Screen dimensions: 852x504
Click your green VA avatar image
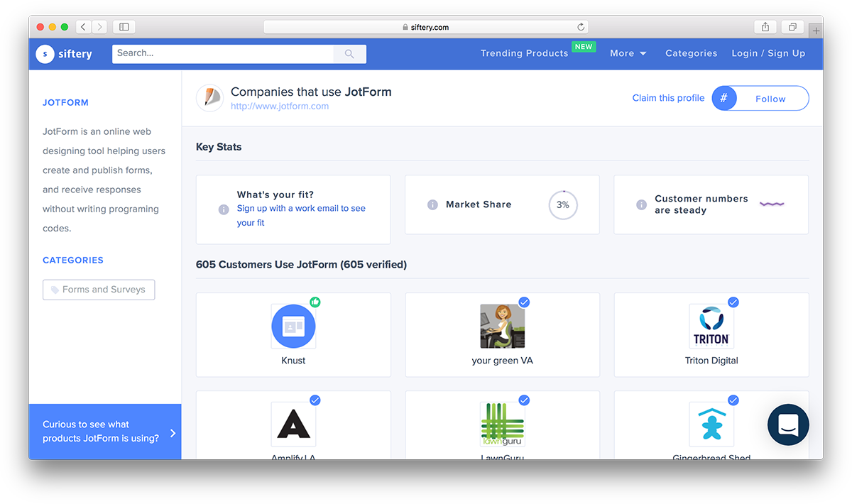503,326
